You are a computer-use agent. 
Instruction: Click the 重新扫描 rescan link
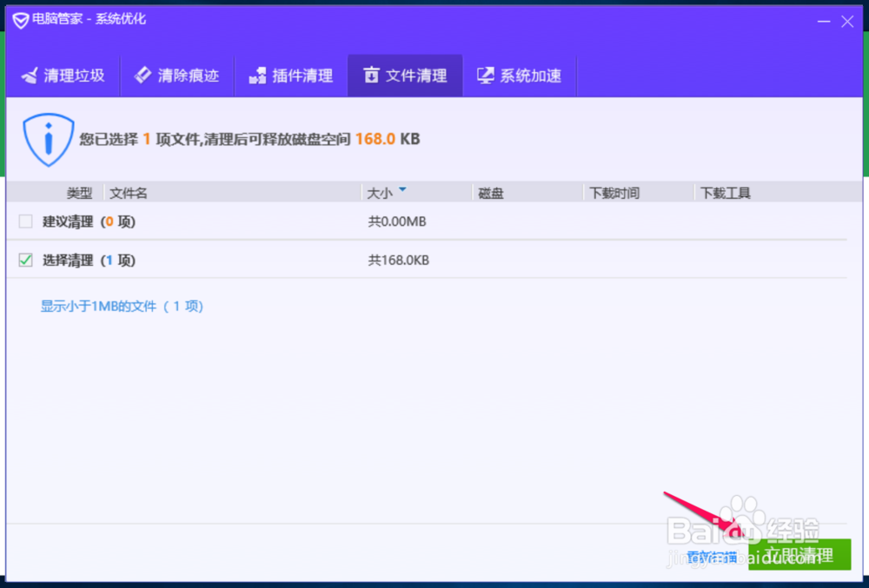713,556
